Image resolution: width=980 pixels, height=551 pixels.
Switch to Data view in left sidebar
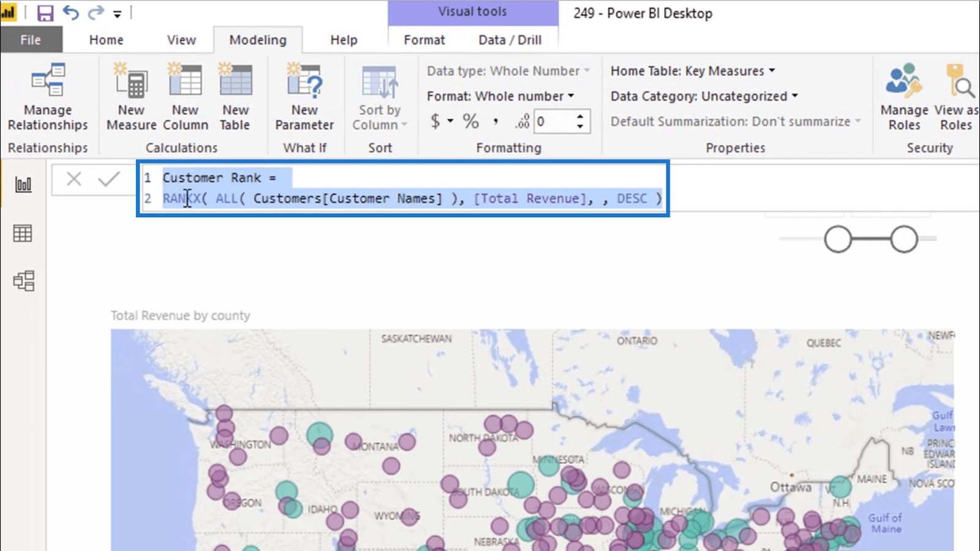click(23, 233)
